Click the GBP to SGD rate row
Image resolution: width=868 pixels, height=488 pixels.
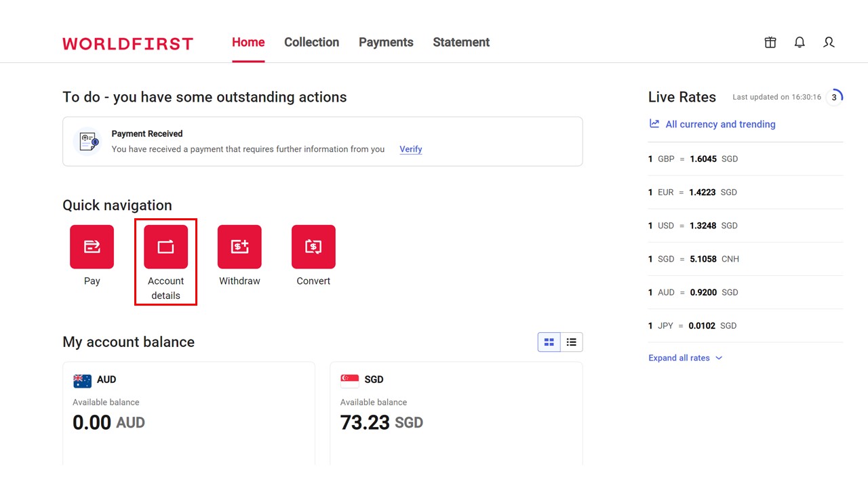tap(745, 159)
